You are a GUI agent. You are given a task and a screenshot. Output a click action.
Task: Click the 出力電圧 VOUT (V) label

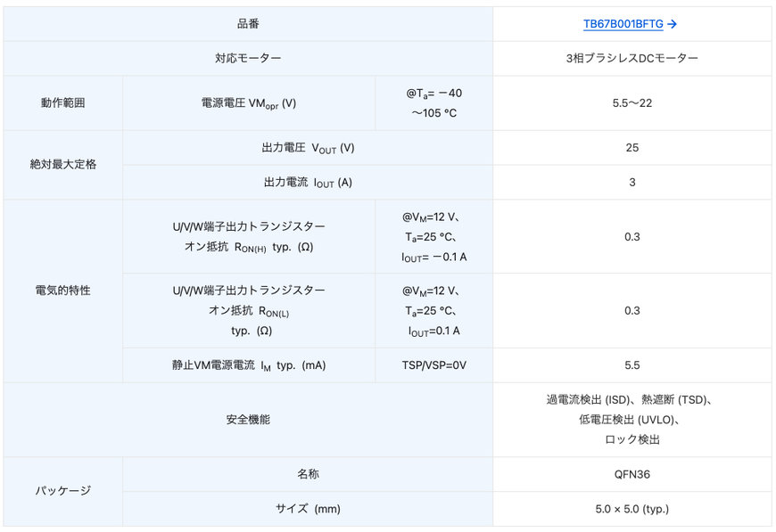pyautogui.click(x=308, y=148)
